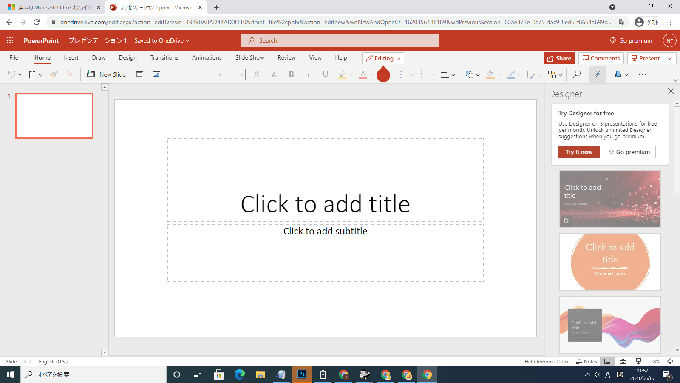
Task: Click the Share button
Action: pyautogui.click(x=559, y=58)
